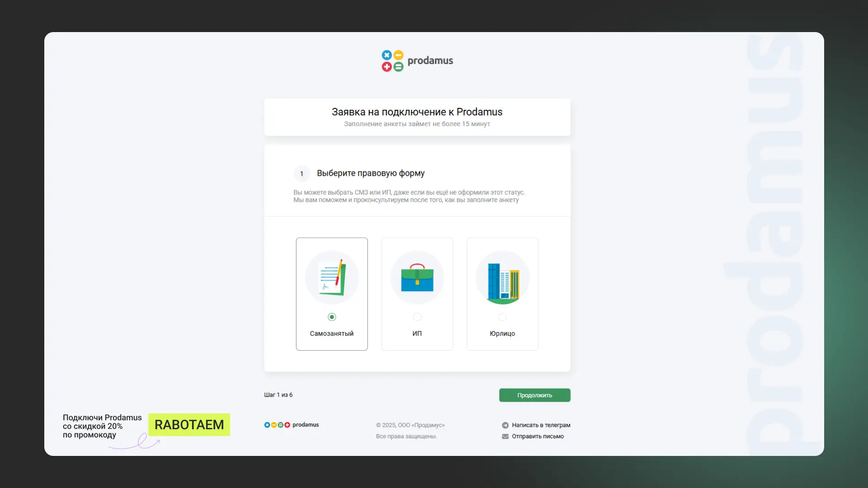Click the briefcase icon on the ИП card
The image size is (868, 488).
[417, 277]
